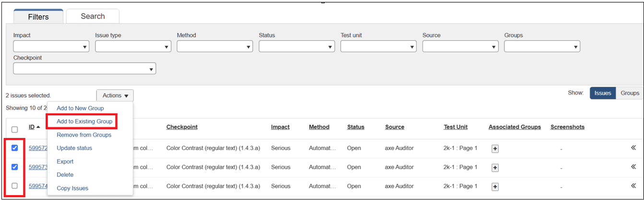The image size is (644, 200).
Task: Expand associated groups for issue 599572
Action: point(495,149)
